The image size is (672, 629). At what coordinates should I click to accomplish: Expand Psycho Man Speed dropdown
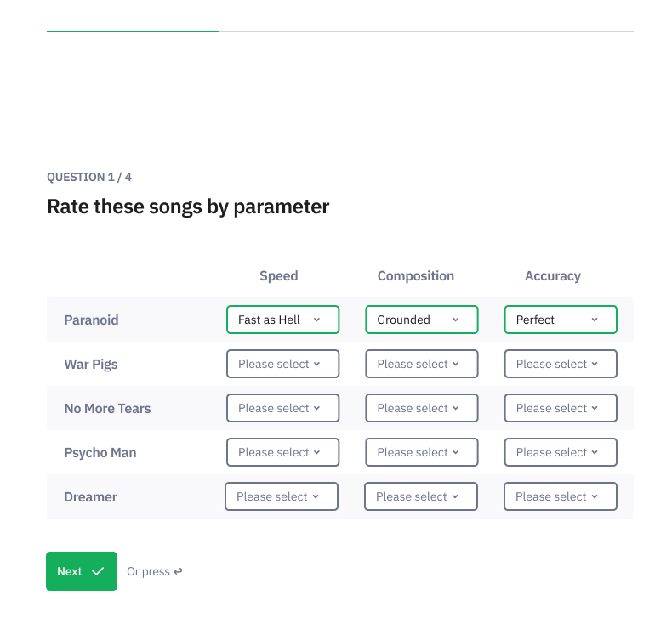tap(282, 452)
